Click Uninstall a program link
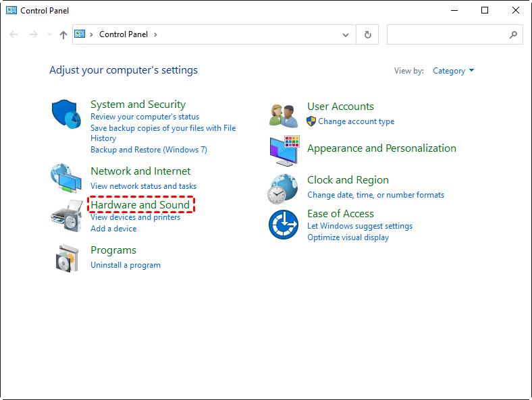 pos(126,265)
